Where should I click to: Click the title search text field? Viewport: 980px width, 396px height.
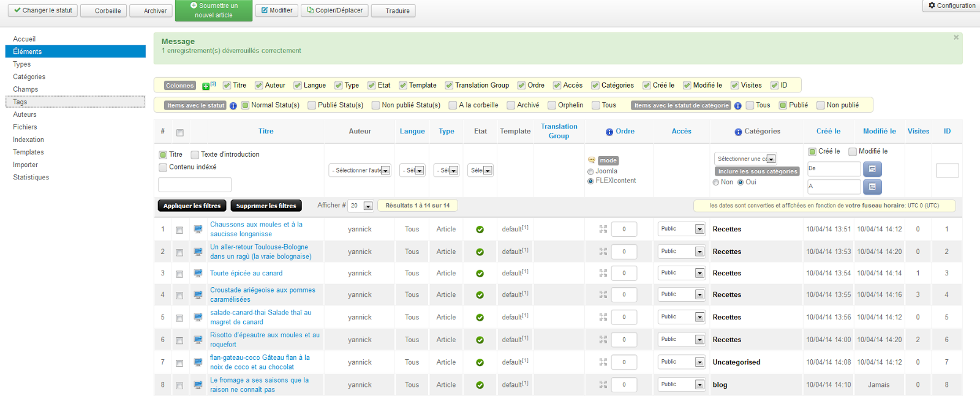point(195,184)
